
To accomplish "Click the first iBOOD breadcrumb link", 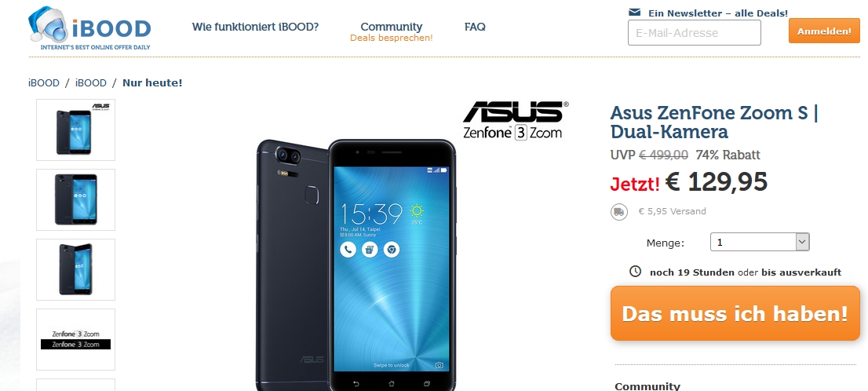I will (44, 83).
